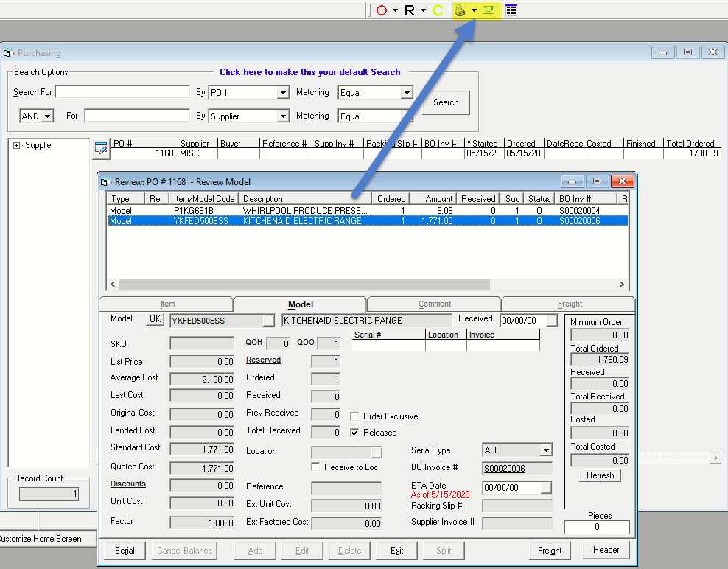Screen dimensions: 728x569
Task: Click the printer icon in the toolbar
Action: point(460,10)
